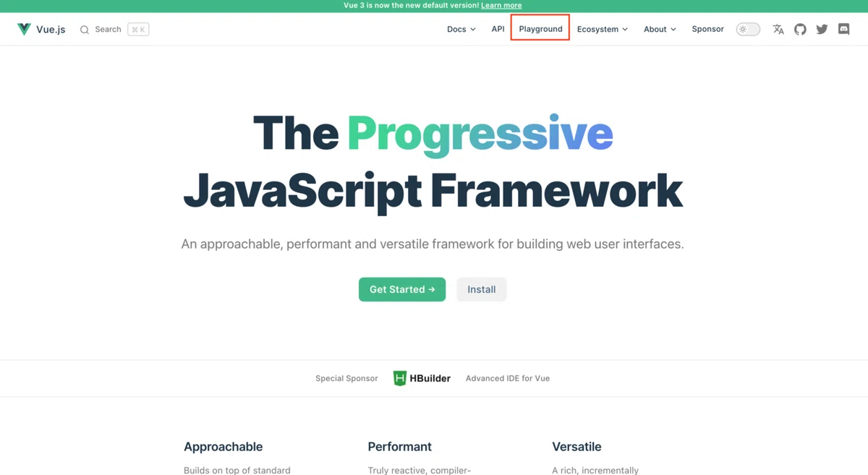This screenshot has width=868, height=475.
Task: Toggle the dark mode switch
Action: coord(748,30)
